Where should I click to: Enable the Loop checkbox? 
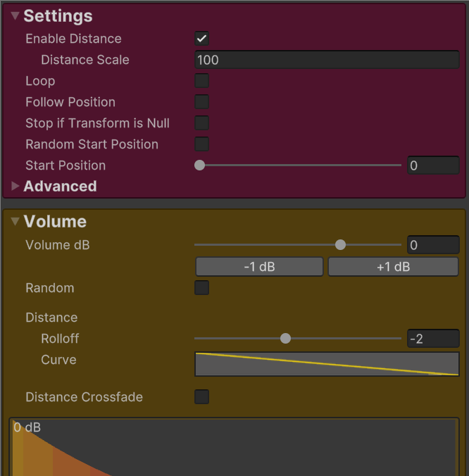(x=202, y=81)
